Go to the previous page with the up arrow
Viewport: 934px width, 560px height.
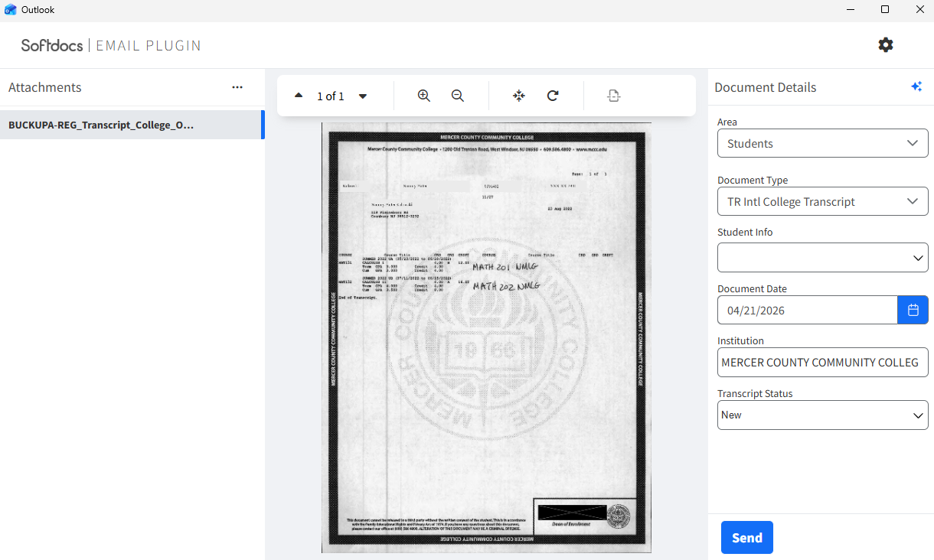pos(299,96)
